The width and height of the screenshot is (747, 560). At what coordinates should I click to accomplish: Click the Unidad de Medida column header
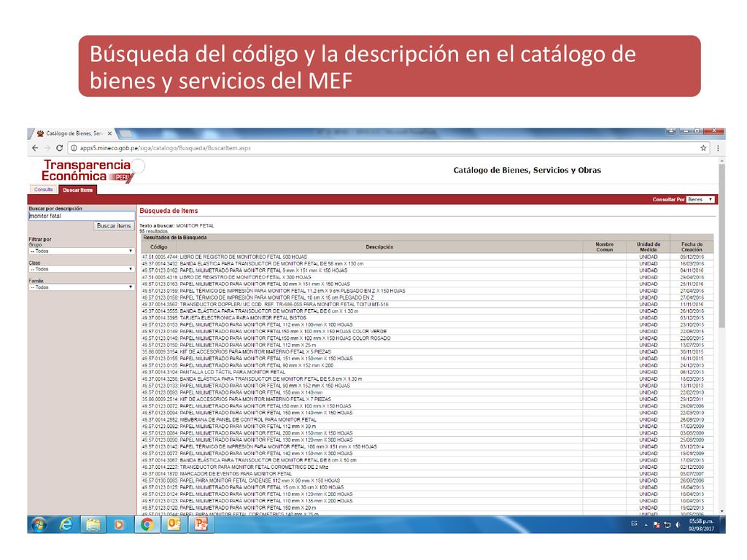(x=649, y=246)
